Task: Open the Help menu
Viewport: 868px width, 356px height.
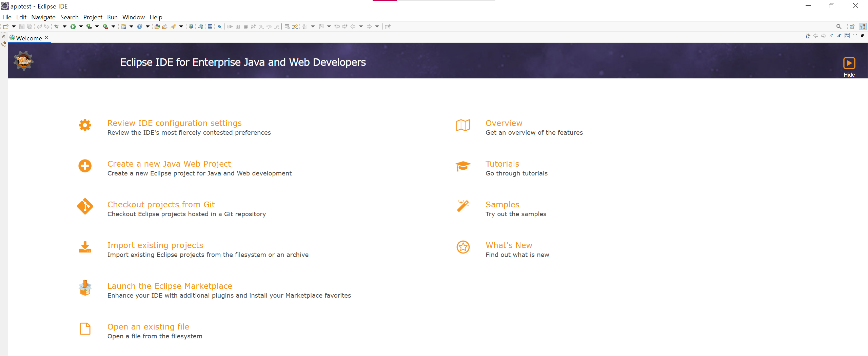Action: (x=156, y=17)
